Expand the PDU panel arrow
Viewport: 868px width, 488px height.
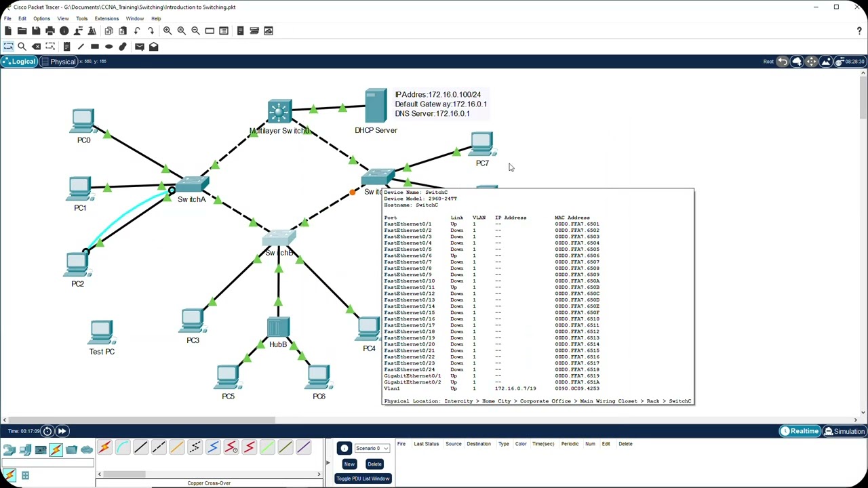coord(328,463)
